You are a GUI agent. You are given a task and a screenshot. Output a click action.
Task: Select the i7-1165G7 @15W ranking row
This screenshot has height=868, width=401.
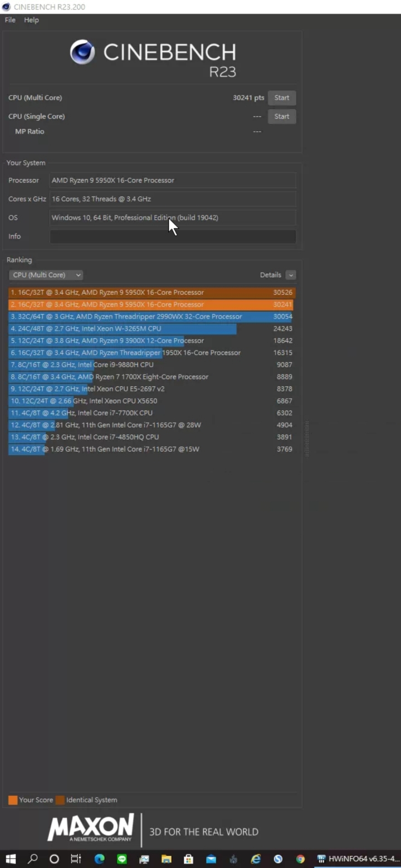[x=152, y=449]
